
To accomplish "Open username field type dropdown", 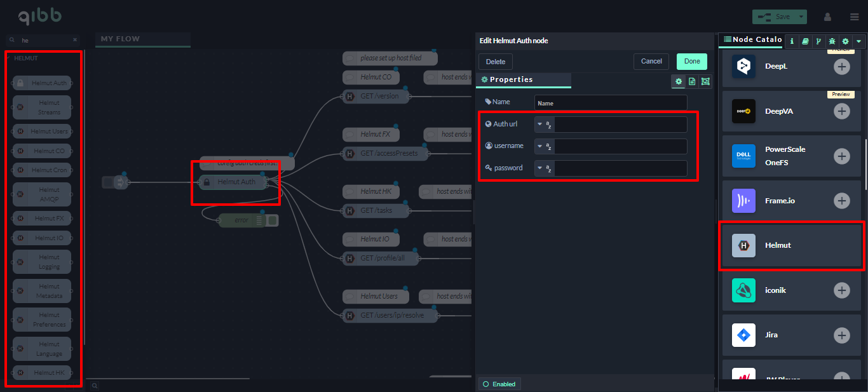I will [544, 146].
